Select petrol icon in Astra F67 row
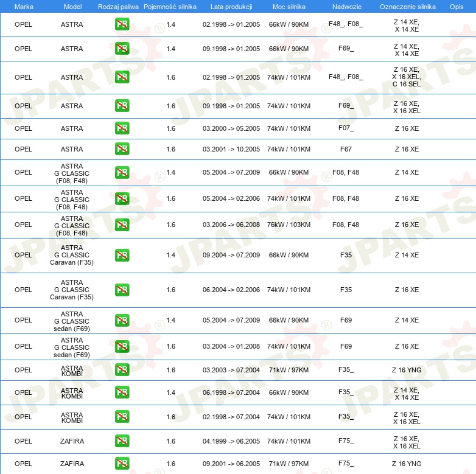 122,148
